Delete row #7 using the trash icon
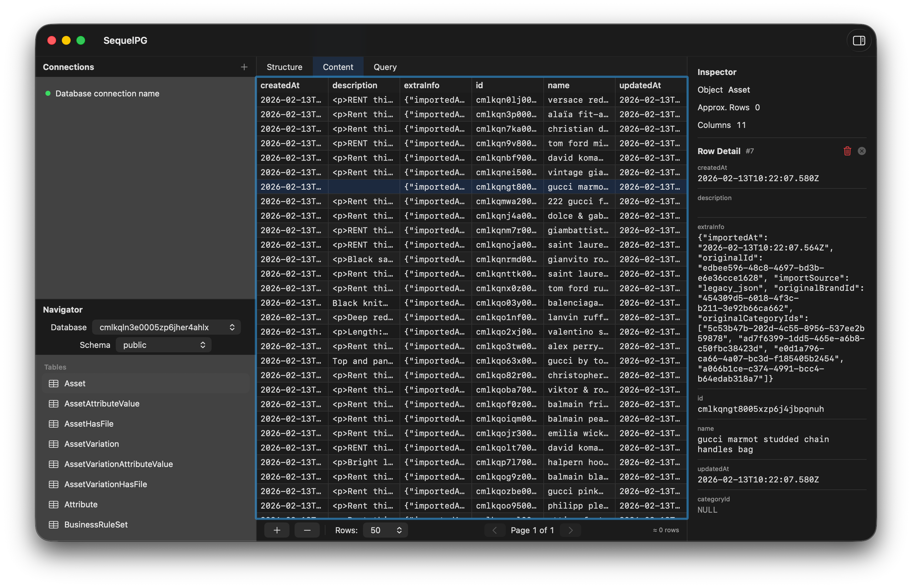The image size is (912, 588). 847,151
